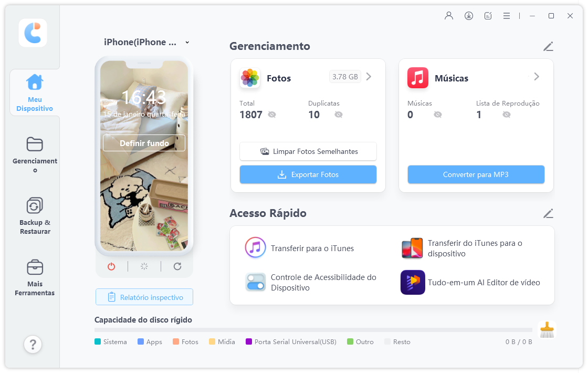The height and width of the screenshot is (373, 588).
Task: Open the Mais Ferramentas sidebar tab
Action: click(x=35, y=278)
